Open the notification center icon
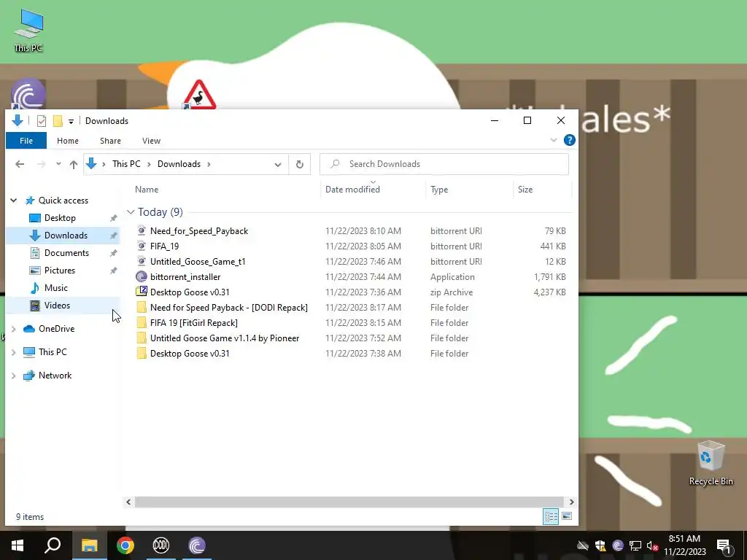The image size is (747, 560). coord(724,545)
